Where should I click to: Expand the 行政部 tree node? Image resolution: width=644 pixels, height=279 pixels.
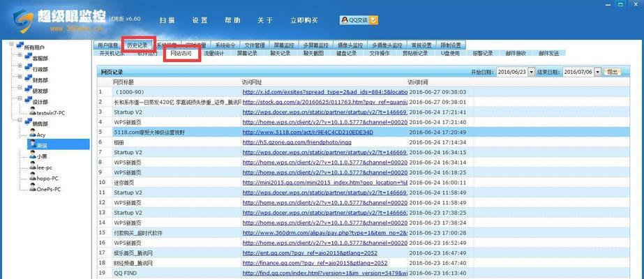click(x=20, y=66)
